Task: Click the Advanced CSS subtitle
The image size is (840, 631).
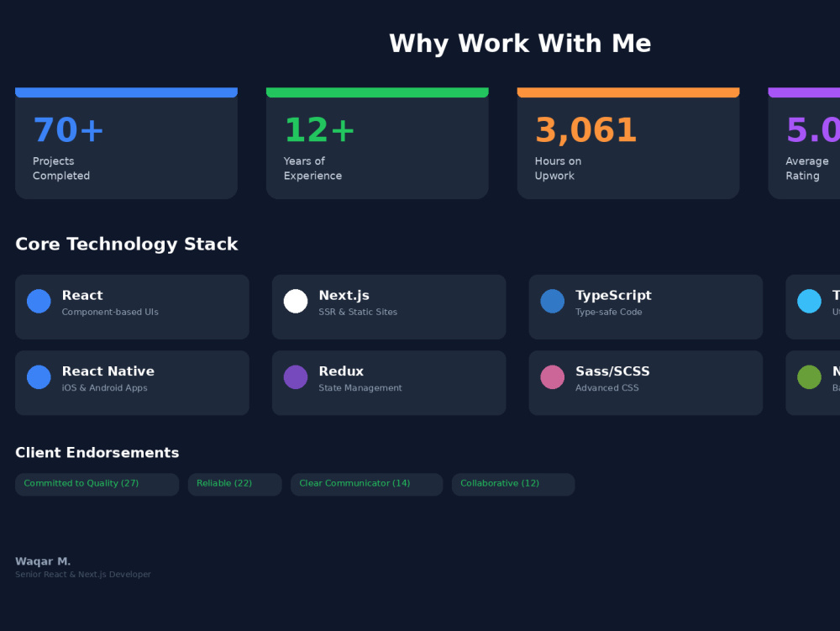Action: click(x=607, y=388)
